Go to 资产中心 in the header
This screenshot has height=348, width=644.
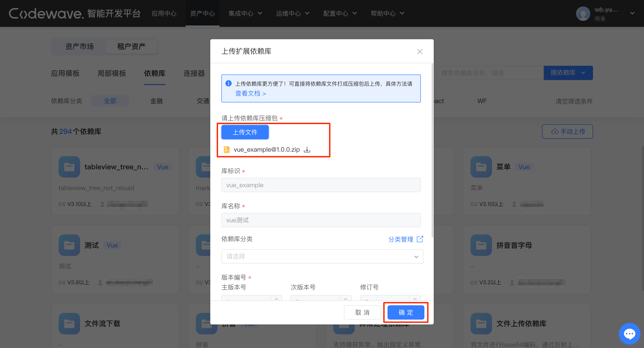(203, 13)
